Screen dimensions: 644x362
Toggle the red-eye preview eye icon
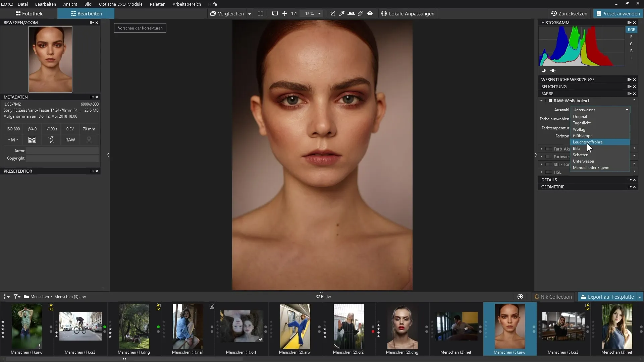point(370,13)
